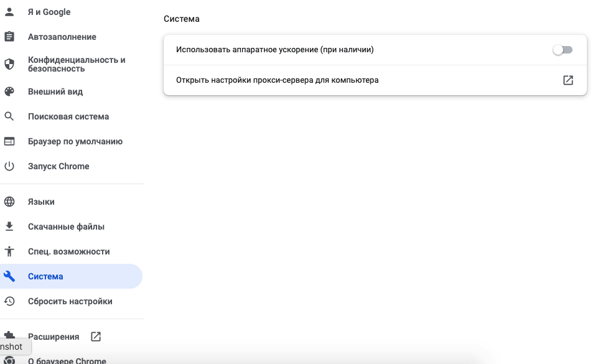
Task: Open the "Браузер по умолчанию" settings section
Action: pos(75,141)
